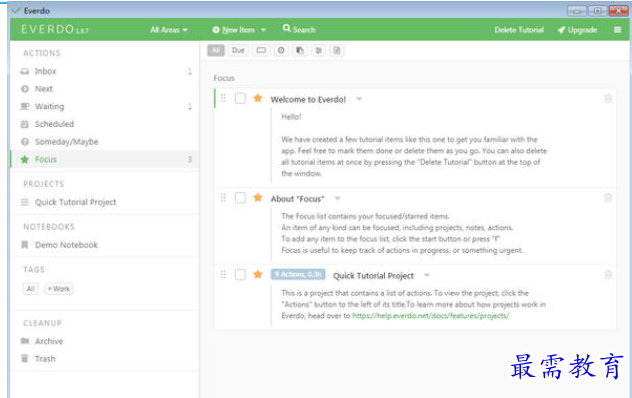The image size is (632, 398).
Task: Click the orange star on Welcome to Everdo
Action: (258, 98)
